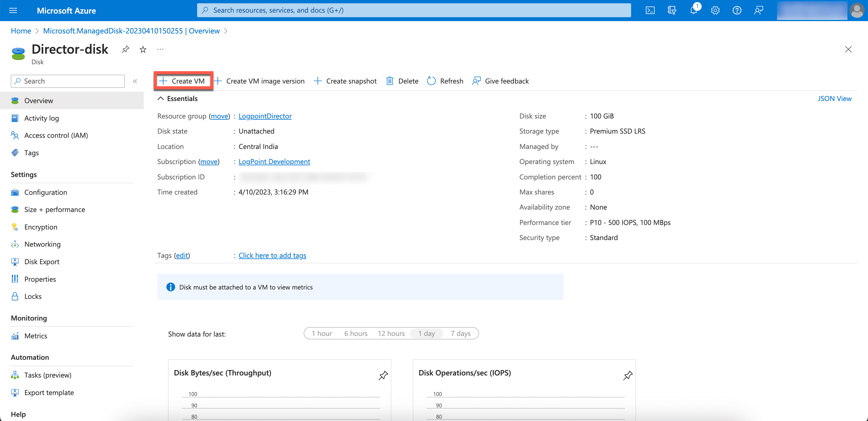This screenshot has height=421, width=868.
Task: Open the portal settings gear
Action: pyautogui.click(x=715, y=10)
